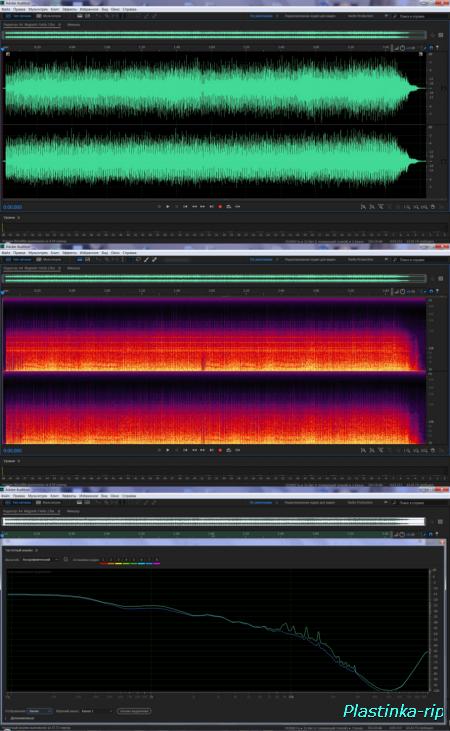Click the Multitrack view button in the top window

48,16
